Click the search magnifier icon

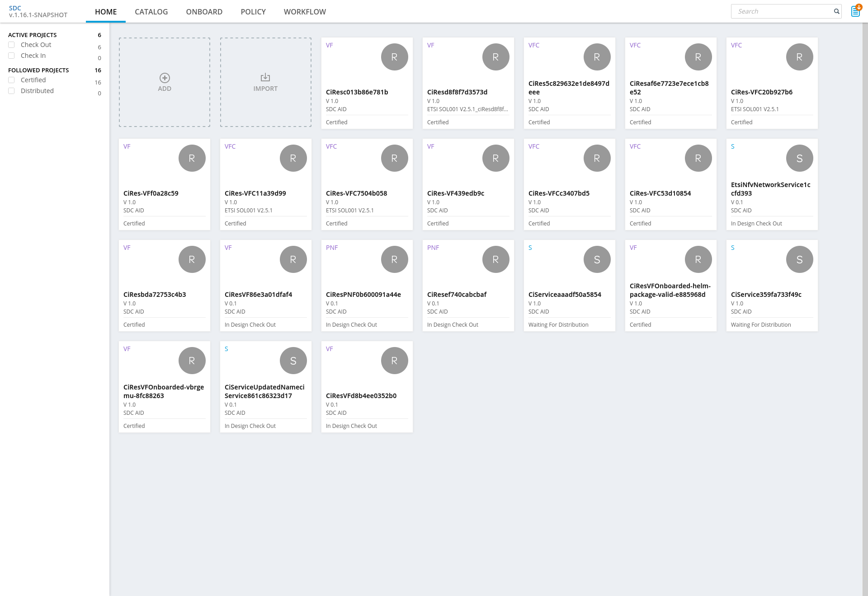pyautogui.click(x=836, y=11)
